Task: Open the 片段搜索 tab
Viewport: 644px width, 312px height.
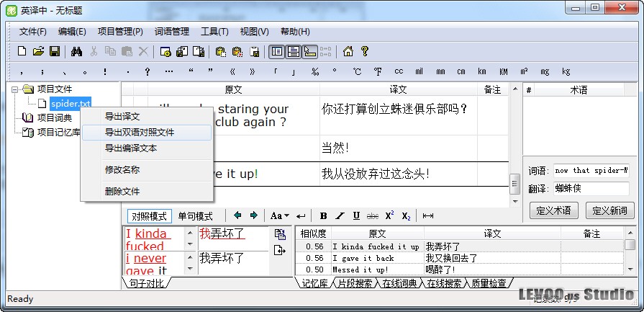Action: (x=355, y=282)
